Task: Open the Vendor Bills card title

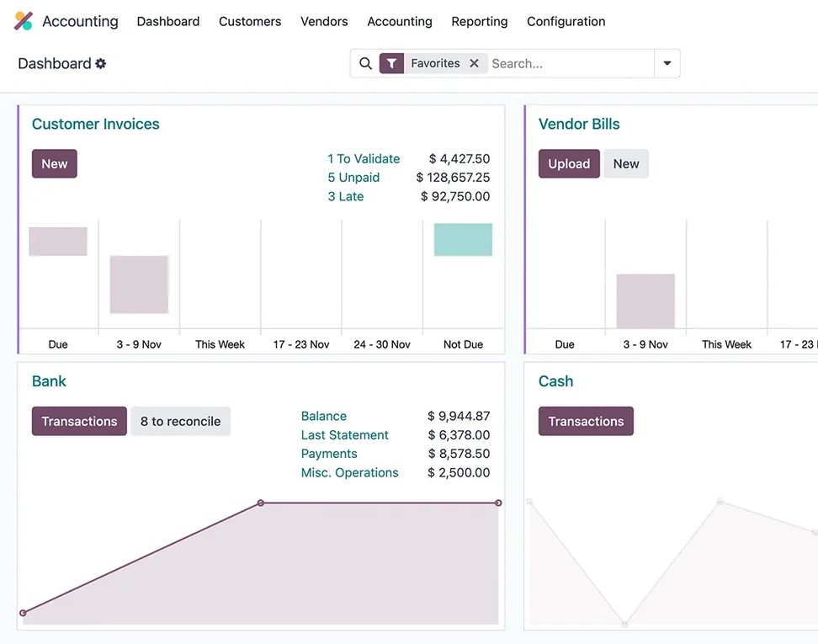Action: coord(579,124)
